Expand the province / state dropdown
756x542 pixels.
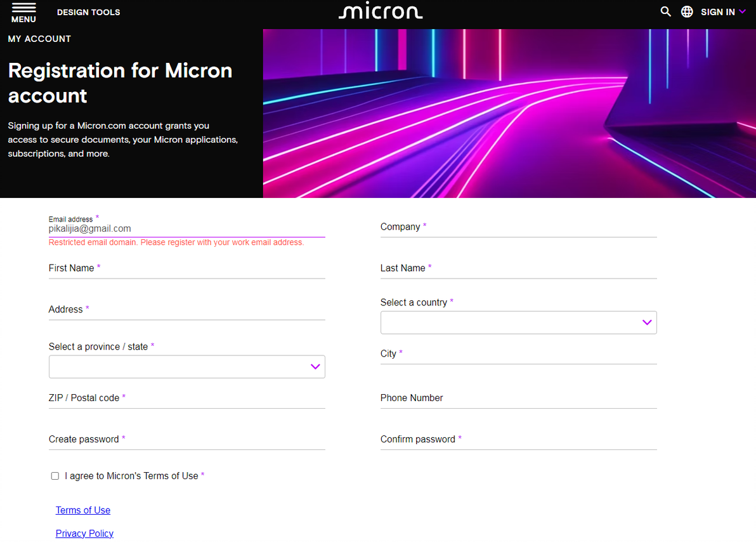tap(186, 367)
